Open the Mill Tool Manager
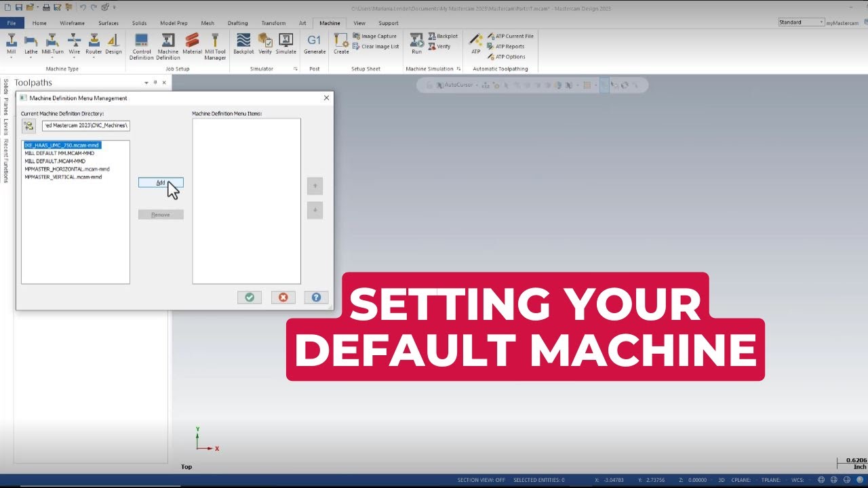868x488 pixels. point(215,46)
